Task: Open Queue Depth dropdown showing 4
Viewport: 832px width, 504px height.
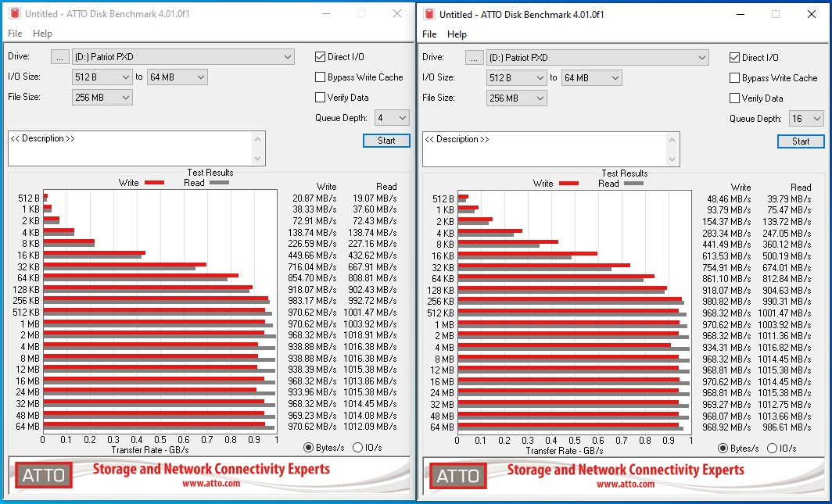Action: 392,118
